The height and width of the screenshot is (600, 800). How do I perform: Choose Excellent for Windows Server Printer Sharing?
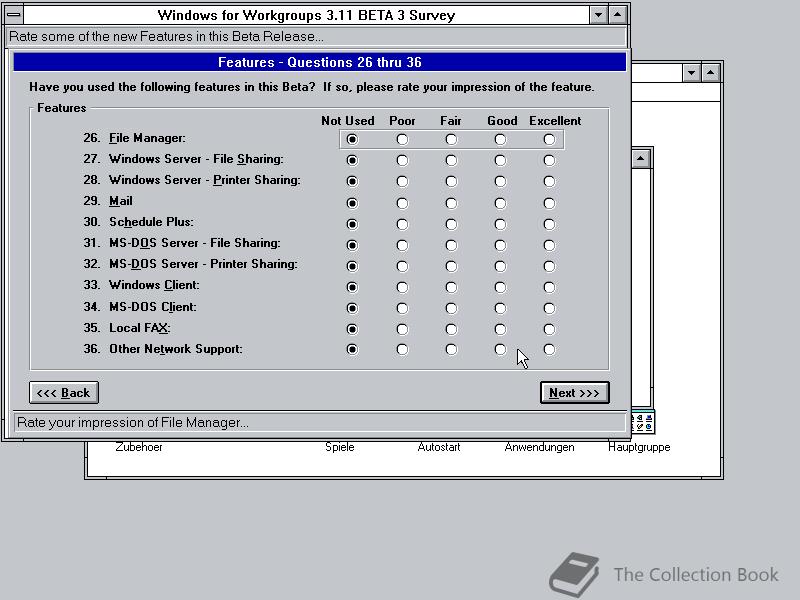pyautogui.click(x=549, y=181)
